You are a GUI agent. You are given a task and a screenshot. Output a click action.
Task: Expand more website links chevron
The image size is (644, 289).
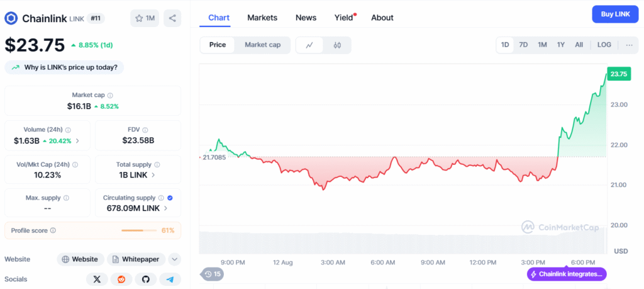[x=175, y=259]
